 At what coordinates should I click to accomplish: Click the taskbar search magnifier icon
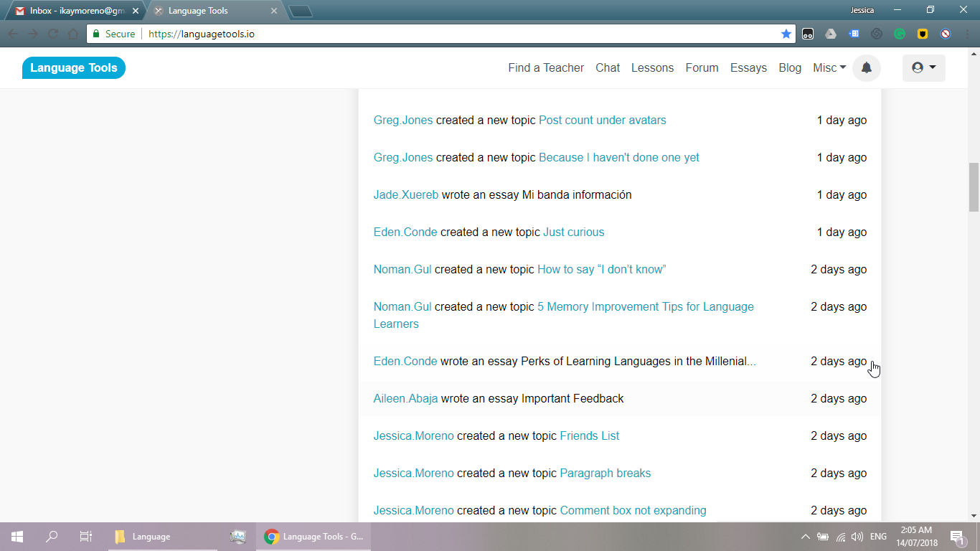pyautogui.click(x=52, y=537)
